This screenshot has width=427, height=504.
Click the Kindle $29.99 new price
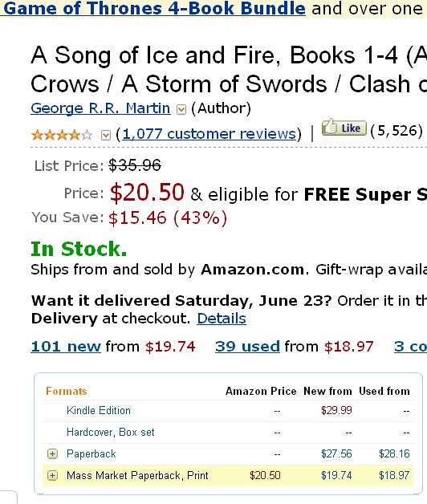click(336, 410)
